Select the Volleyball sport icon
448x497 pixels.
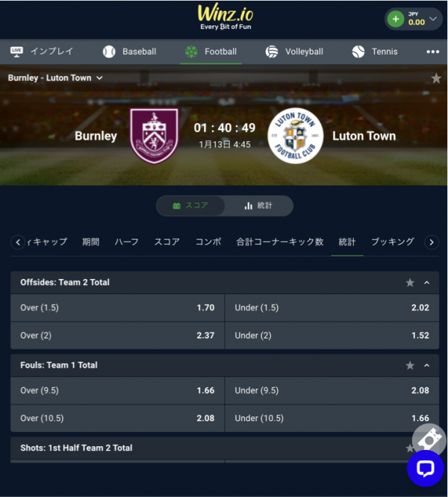(x=272, y=51)
